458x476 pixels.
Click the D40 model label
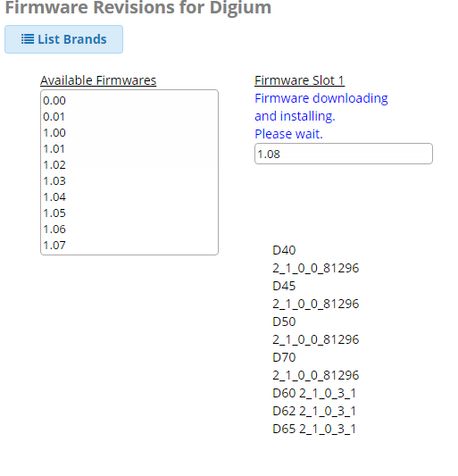point(284,250)
